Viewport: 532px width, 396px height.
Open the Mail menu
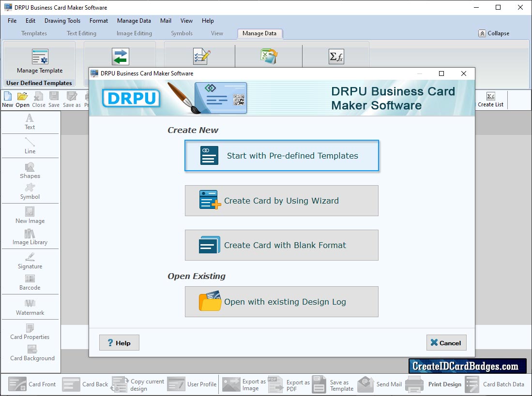166,21
